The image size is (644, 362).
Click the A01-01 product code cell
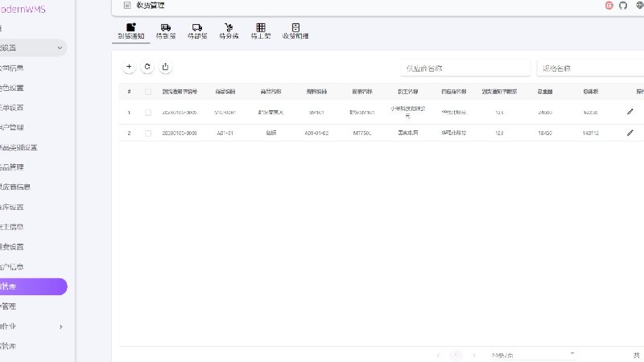(225, 133)
